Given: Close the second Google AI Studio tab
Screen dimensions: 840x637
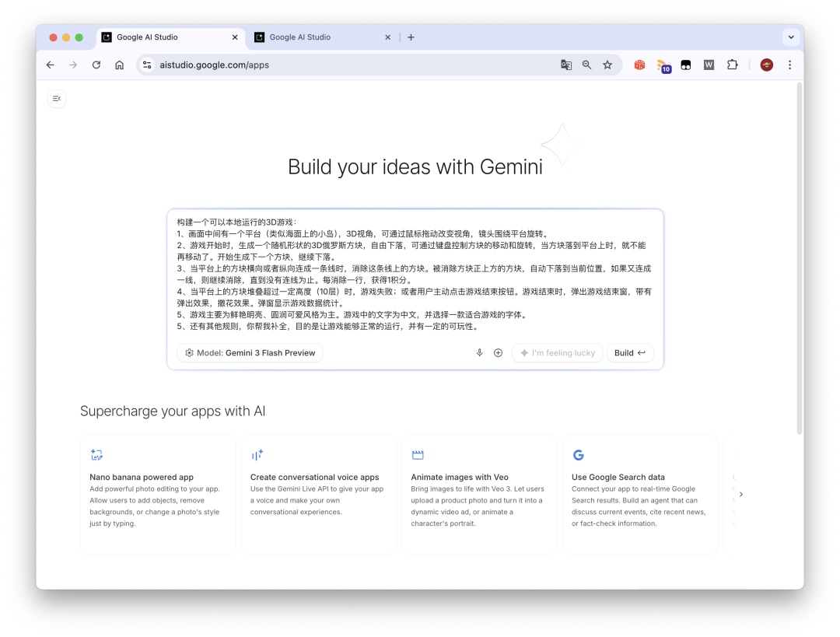Looking at the screenshot, I should click(x=388, y=37).
